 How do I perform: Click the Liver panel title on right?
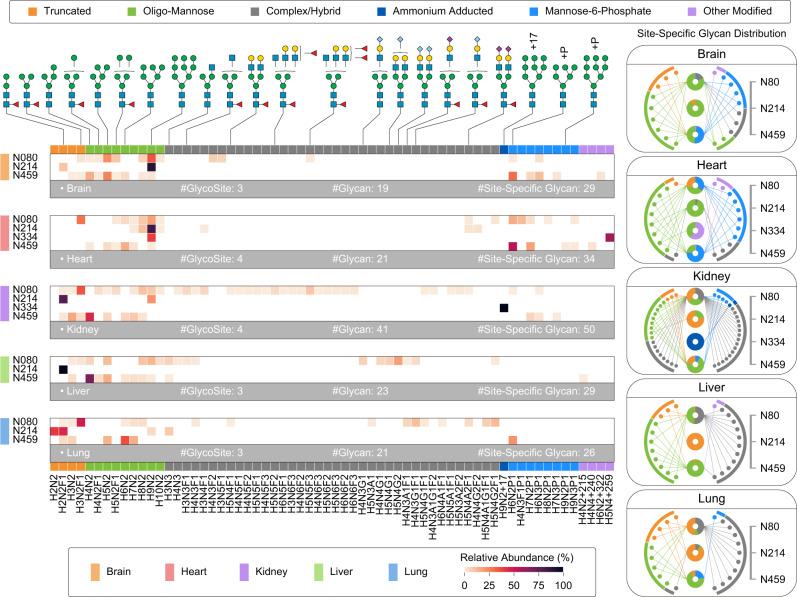click(711, 388)
